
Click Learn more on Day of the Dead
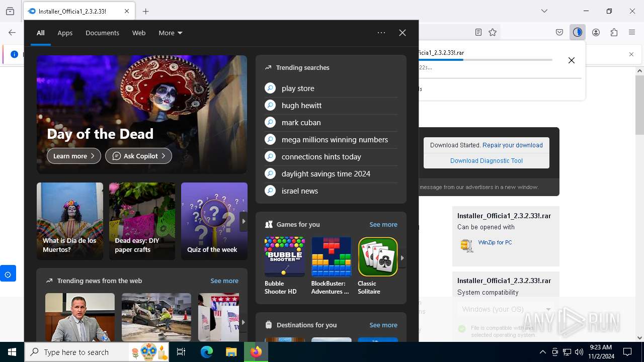point(74,156)
